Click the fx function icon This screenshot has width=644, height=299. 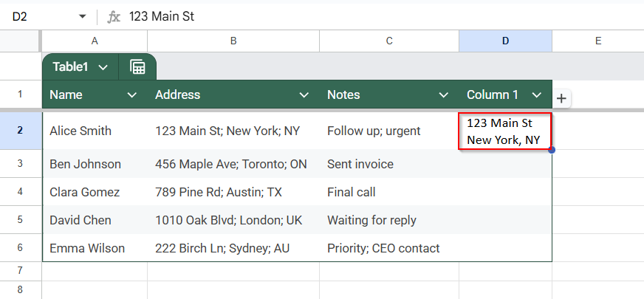[113, 17]
